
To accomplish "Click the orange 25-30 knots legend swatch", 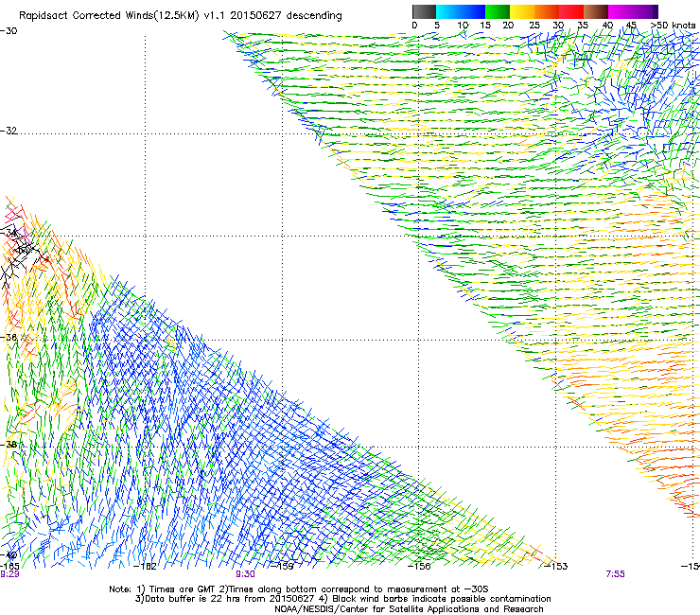I will [547, 11].
